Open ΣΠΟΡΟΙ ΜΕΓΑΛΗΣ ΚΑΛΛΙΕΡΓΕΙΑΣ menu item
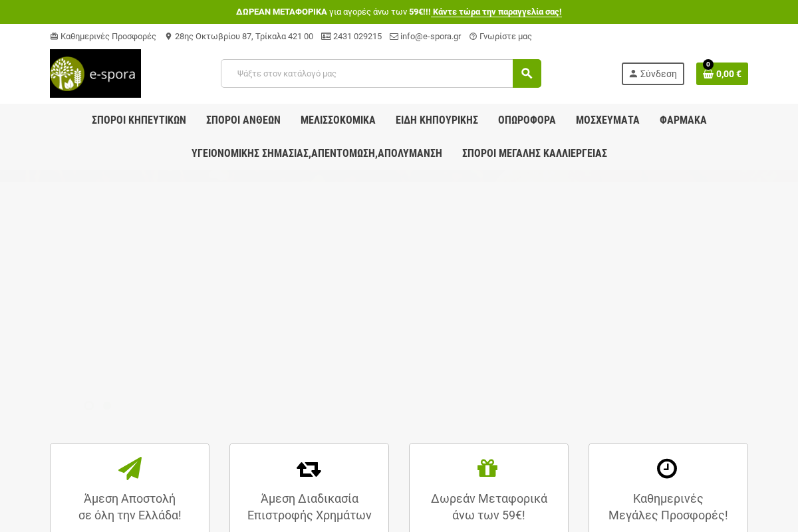This screenshot has width=798, height=532. pos(535,154)
